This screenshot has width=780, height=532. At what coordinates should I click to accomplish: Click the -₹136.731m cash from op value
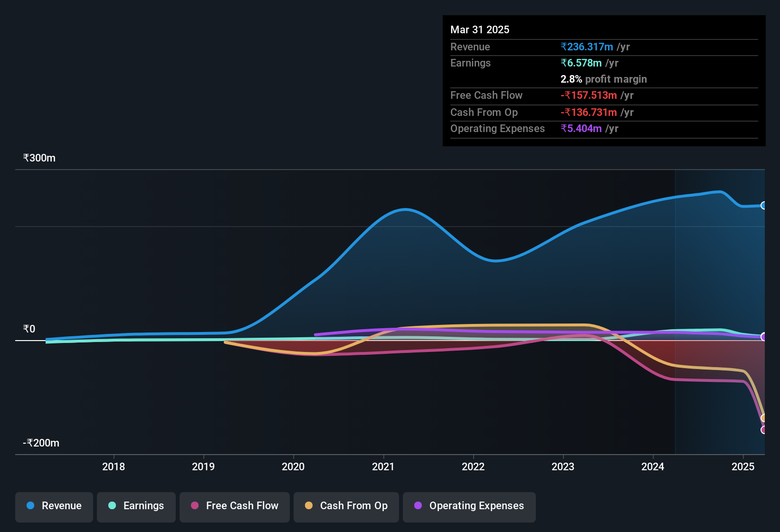589,113
